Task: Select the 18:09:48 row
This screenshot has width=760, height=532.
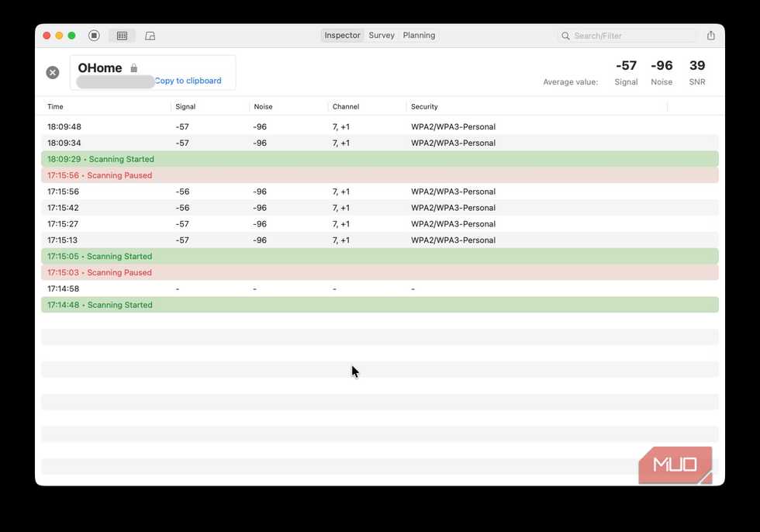Action: click(379, 126)
